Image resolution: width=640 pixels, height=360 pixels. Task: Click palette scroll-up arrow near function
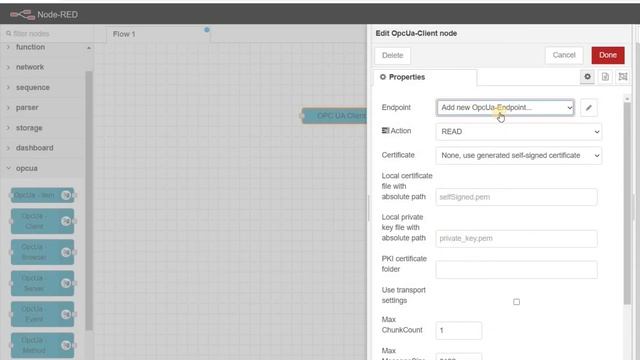coord(89,48)
